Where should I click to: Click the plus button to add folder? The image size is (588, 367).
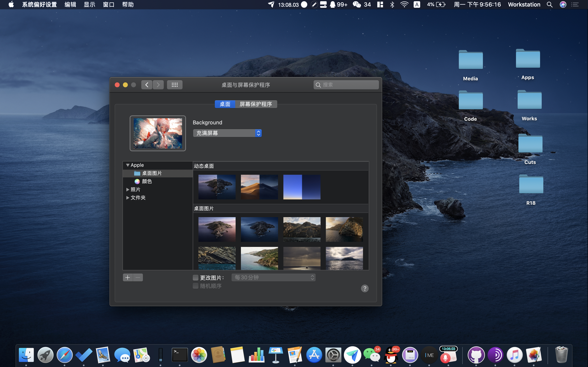(x=128, y=277)
